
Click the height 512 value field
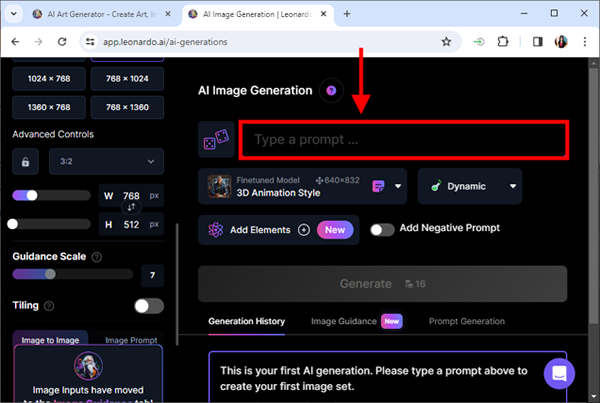pyautogui.click(x=131, y=225)
